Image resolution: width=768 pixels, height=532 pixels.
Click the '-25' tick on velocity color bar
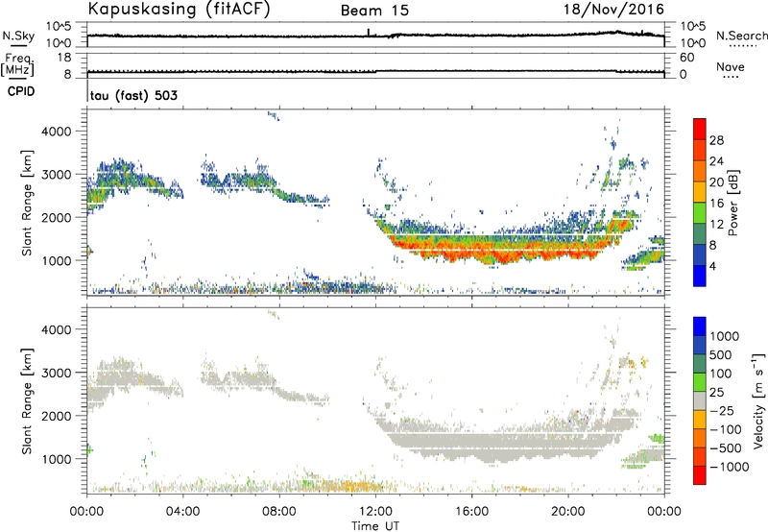[722, 410]
